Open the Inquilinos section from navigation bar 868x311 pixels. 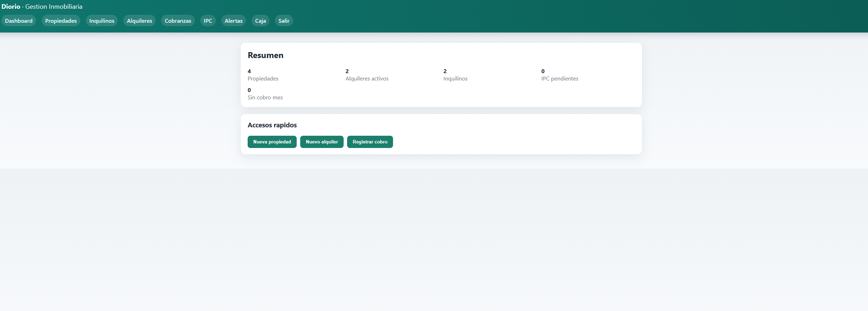tap(102, 21)
